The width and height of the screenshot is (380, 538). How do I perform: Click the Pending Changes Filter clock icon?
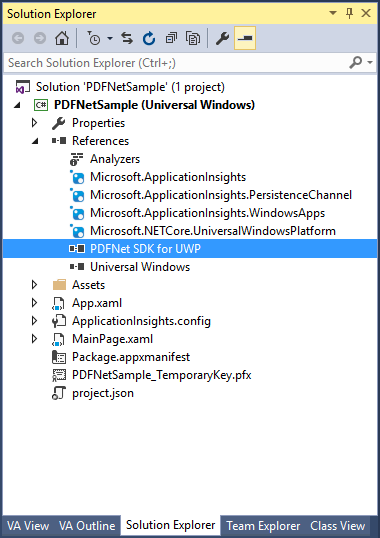(94, 38)
